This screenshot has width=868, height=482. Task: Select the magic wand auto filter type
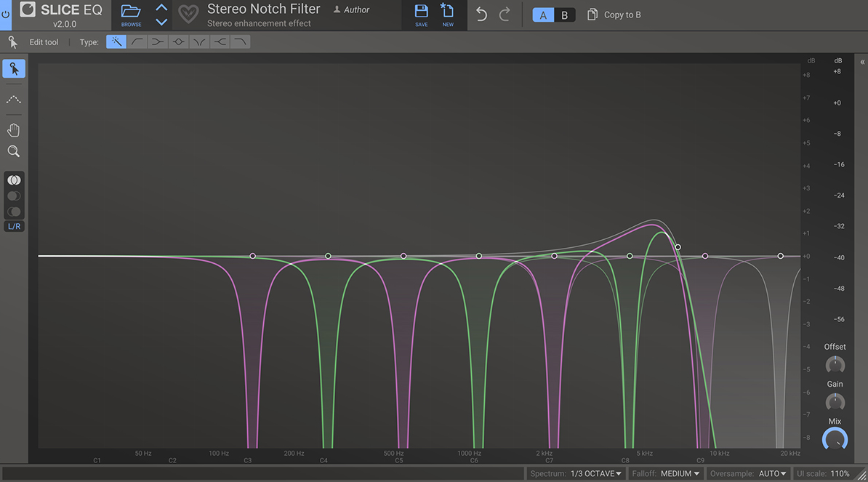[x=116, y=41]
